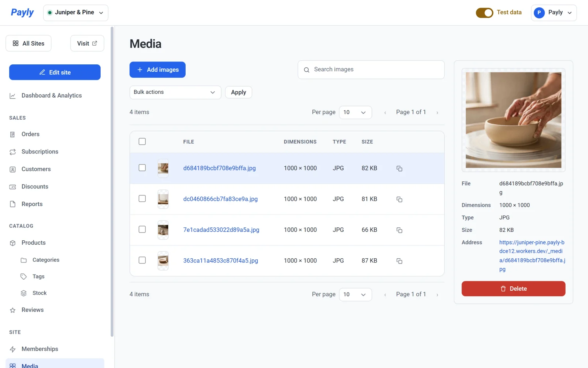Open bottom Per page dropdown

click(355, 295)
